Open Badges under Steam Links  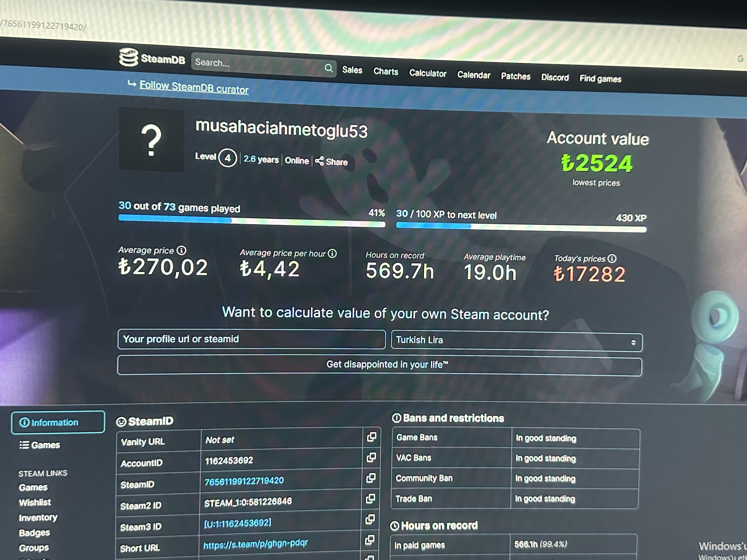(x=34, y=533)
